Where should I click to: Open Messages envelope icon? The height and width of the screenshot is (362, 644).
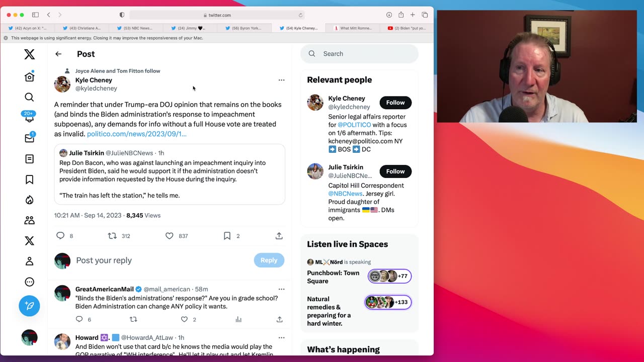(29, 138)
